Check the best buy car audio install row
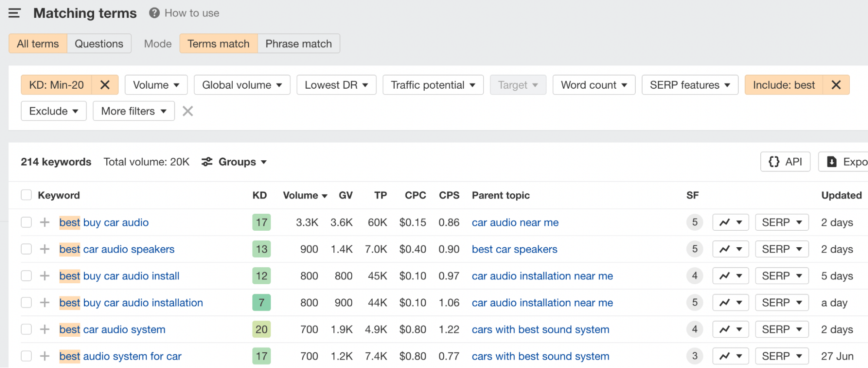 26,276
